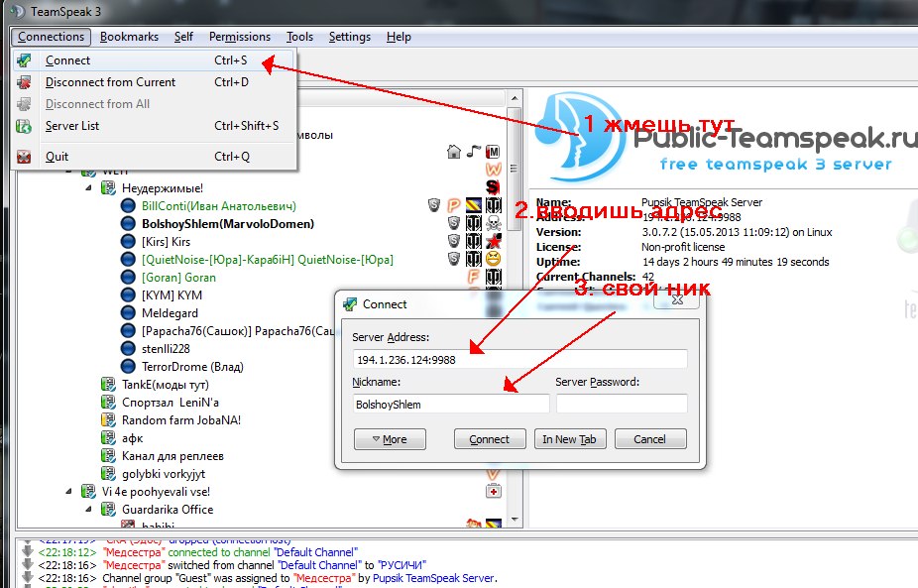This screenshot has width=918, height=588.
Task: Click the shield icon on QuietNoise row
Action: pos(454,258)
